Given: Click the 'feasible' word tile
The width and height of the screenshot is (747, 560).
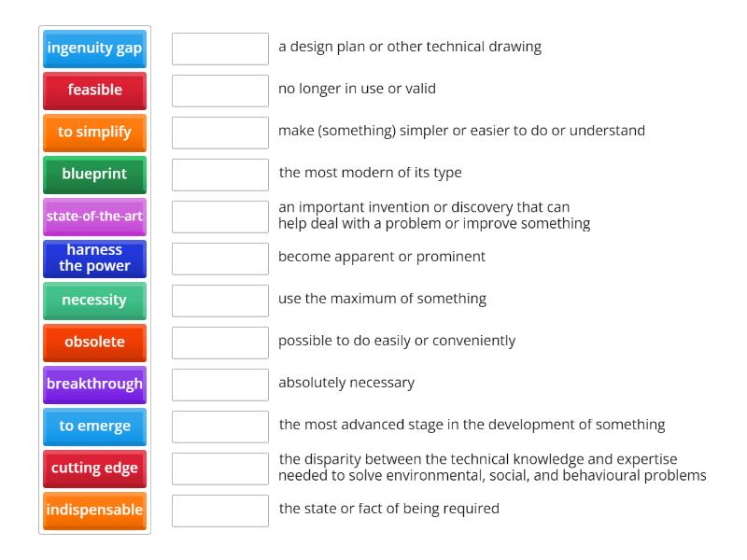Looking at the screenshot, I should pos(94,91).
